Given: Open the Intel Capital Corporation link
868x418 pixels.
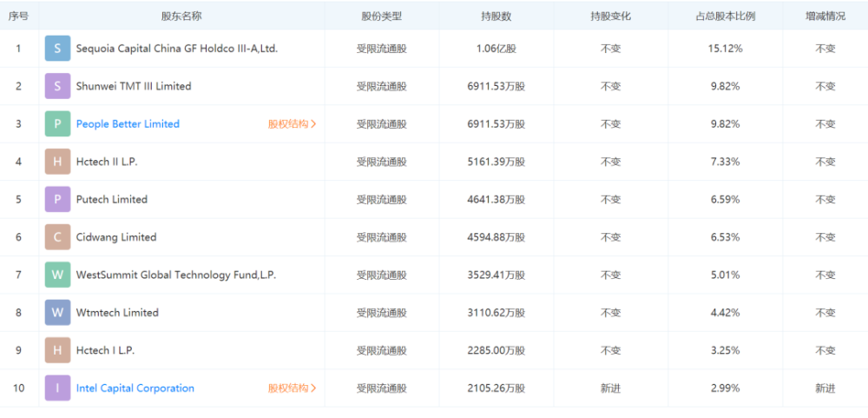Looking at the screenshot, I should (135, 388).
